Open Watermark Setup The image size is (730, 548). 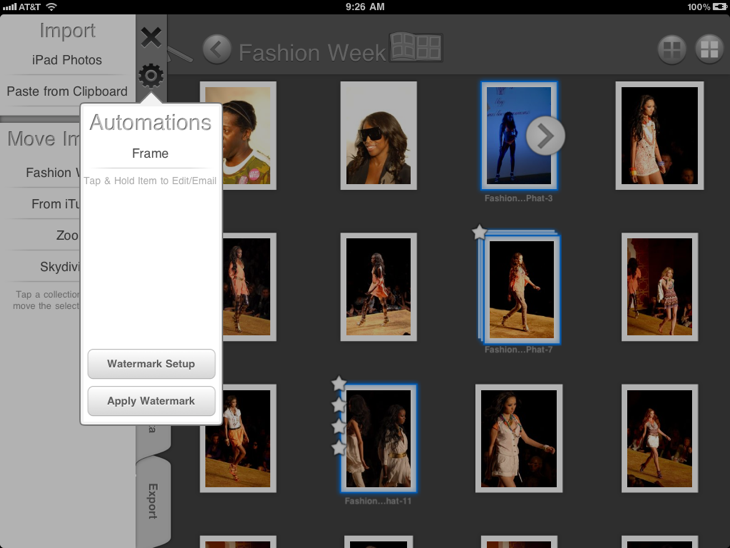tap(151, 364)
